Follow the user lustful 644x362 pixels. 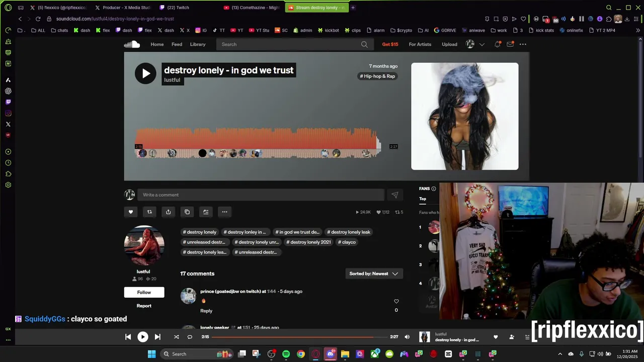pos(144,292)
